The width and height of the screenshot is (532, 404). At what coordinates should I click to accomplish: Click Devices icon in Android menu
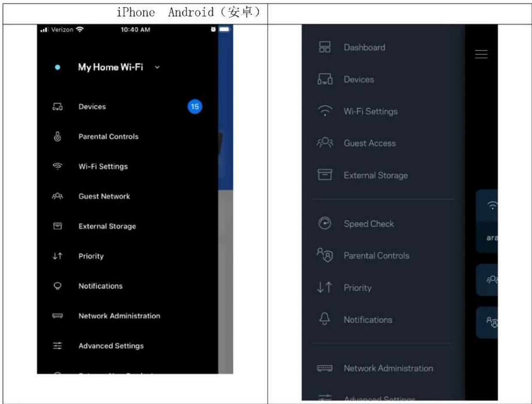tap(324, 79)
